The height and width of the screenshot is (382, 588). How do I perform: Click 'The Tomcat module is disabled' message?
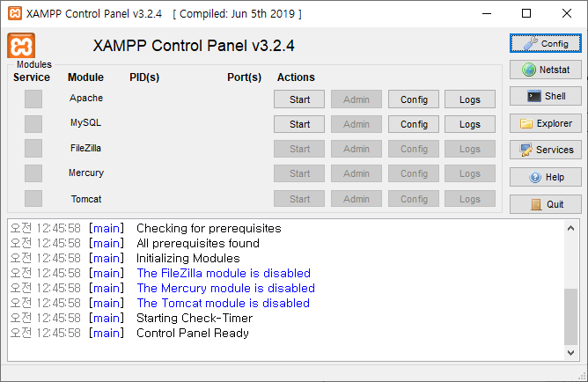[x=224, y=304]
